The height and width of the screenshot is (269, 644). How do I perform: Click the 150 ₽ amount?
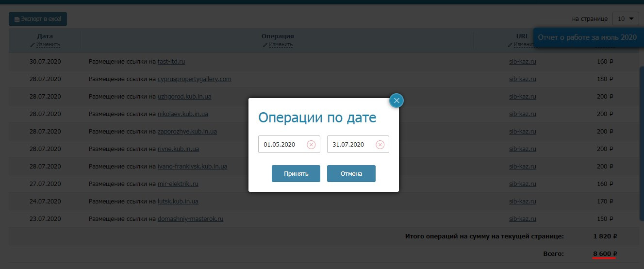coord(605,219)
